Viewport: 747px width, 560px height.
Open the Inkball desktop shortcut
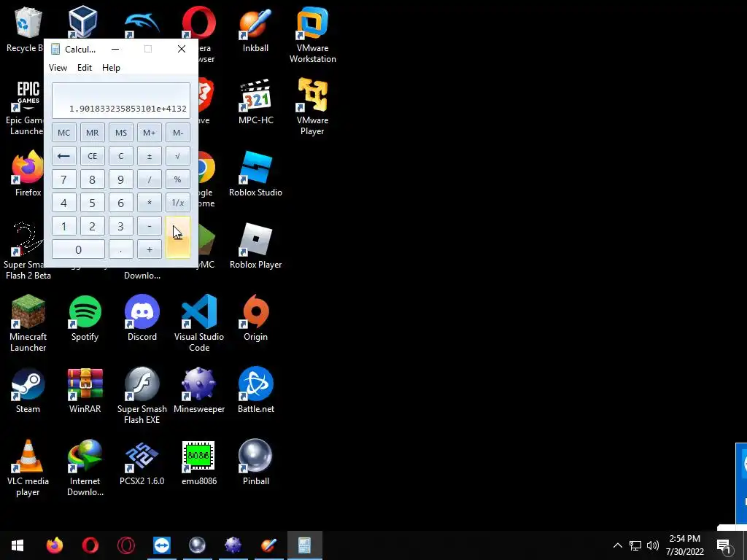coord(255,29)
